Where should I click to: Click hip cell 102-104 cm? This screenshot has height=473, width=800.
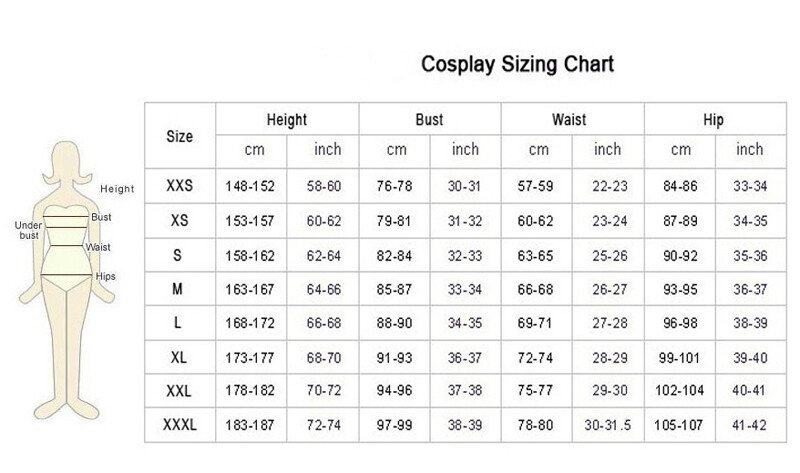680,391
